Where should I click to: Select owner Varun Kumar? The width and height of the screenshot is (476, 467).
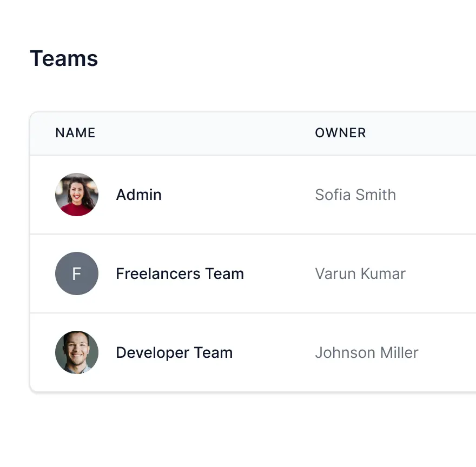pos(360,273)
